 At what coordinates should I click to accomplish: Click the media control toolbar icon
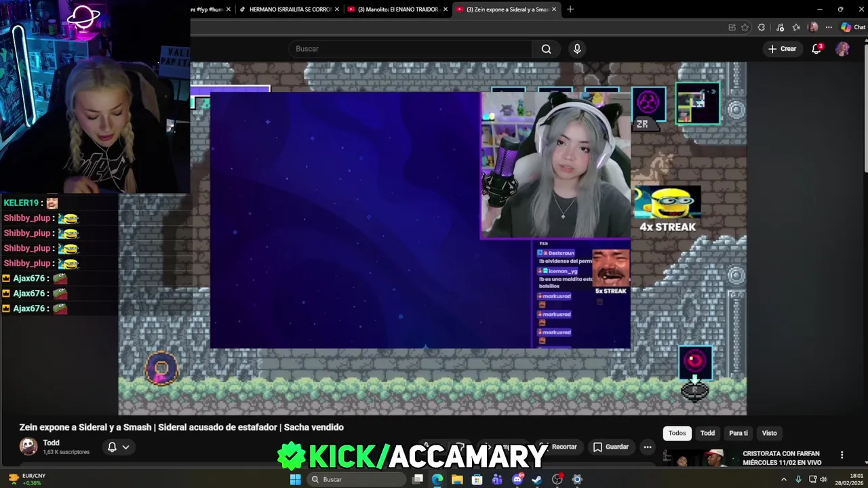click(780, 27)
